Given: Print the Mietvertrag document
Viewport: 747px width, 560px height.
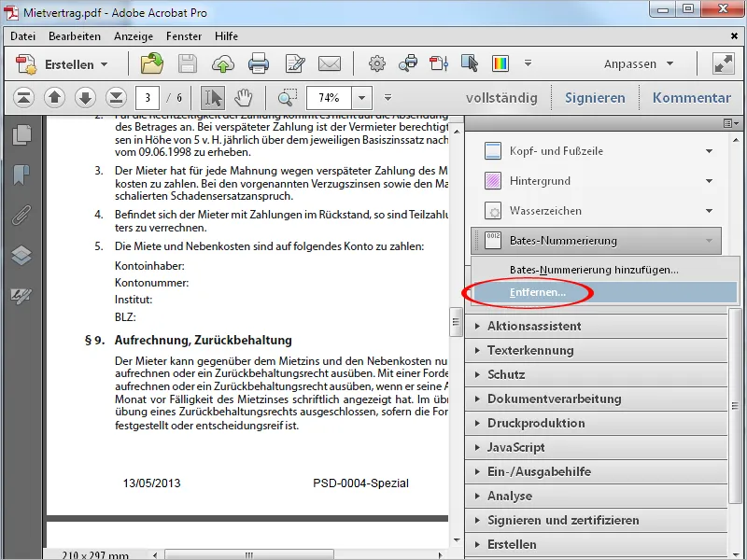Looking at the screenshot, I should (x=258, y=63).
